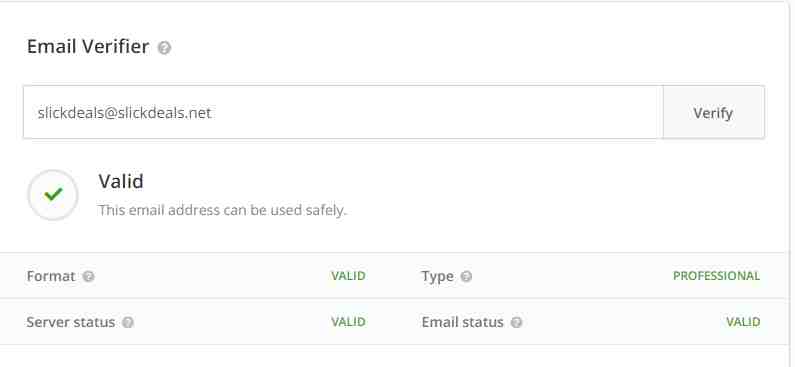The width and height of the screenshot is (795, 367).
Task: Click the help icon beside Server status
Action: coord(128,322)
